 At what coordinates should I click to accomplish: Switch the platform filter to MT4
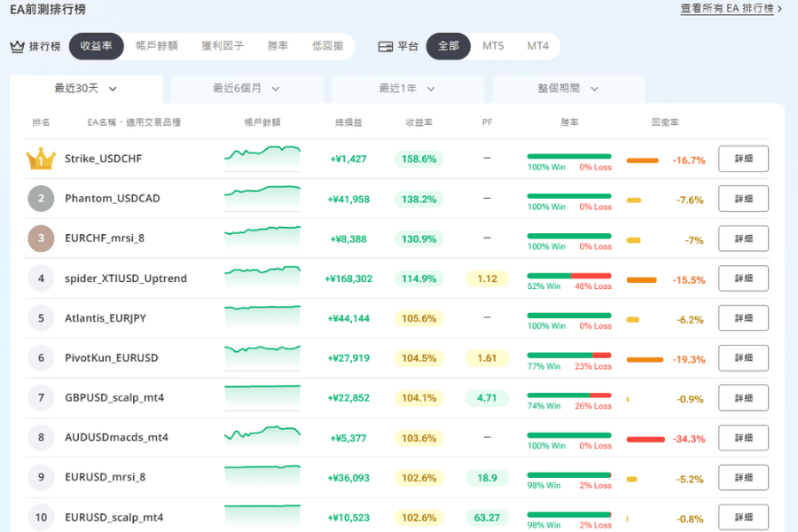[537, 46]
